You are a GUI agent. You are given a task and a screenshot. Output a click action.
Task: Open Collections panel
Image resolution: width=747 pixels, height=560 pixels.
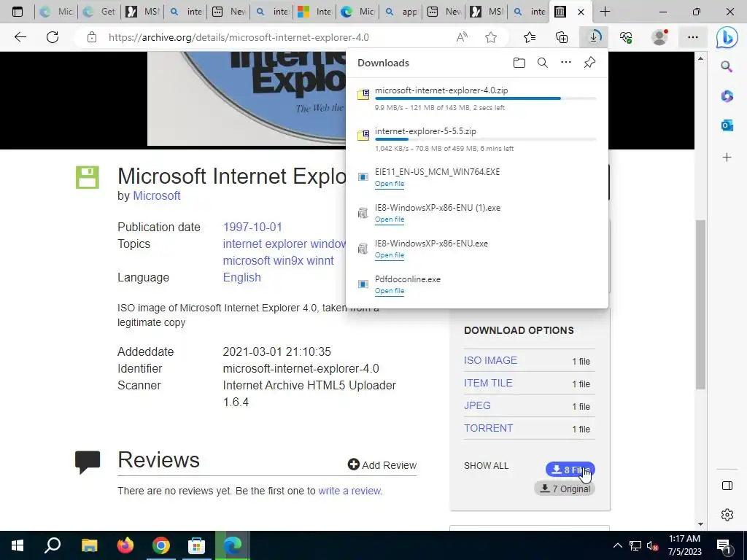coord(562,37)
